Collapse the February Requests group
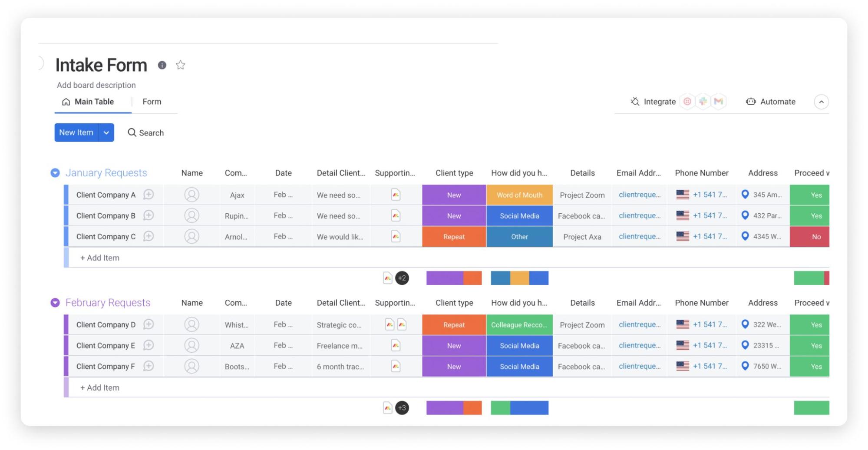Screen dimensions: 868x450 click(x=55, y=302)
